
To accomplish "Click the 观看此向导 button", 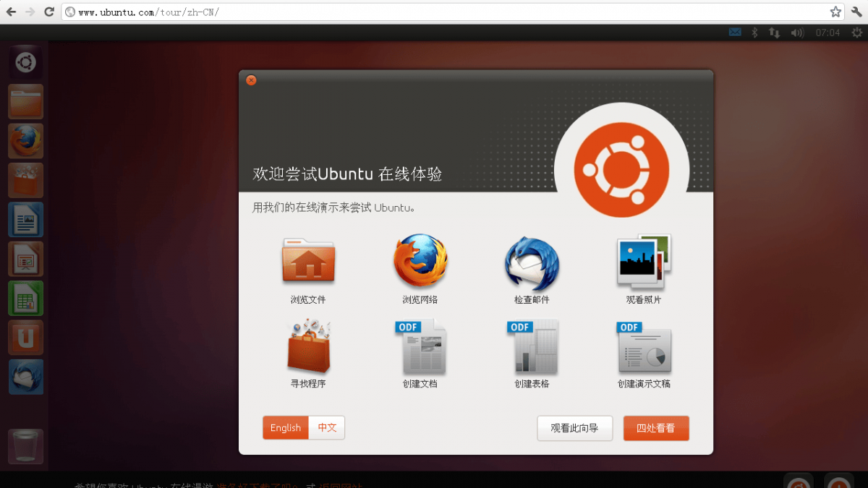I will (575, 428).
